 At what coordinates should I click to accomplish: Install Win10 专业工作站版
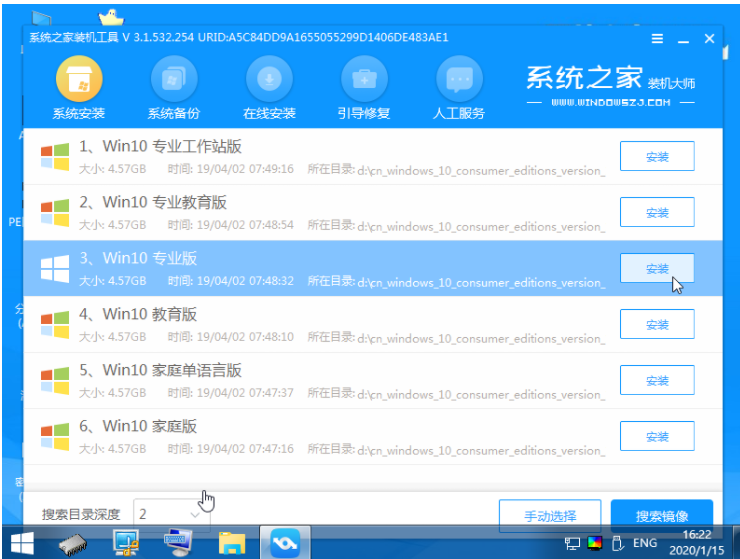point(657,157)
